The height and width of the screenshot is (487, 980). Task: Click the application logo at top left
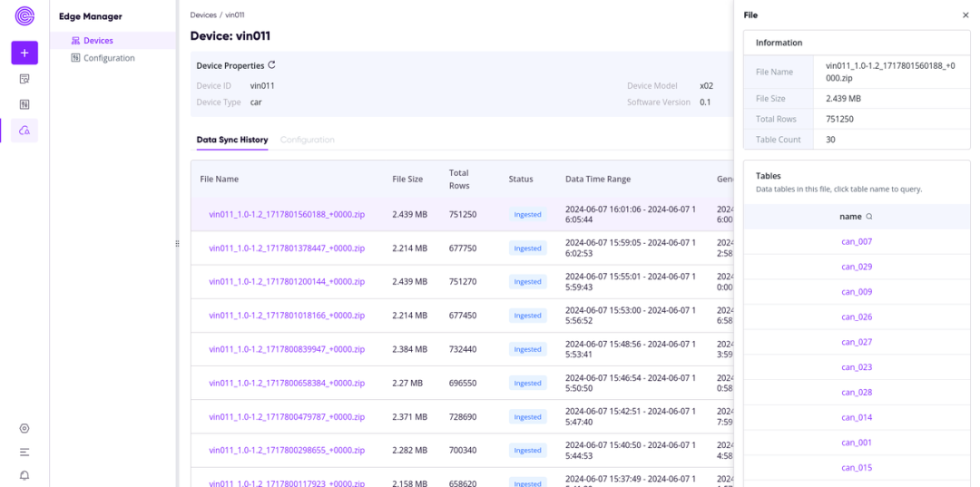coord(24,17)
